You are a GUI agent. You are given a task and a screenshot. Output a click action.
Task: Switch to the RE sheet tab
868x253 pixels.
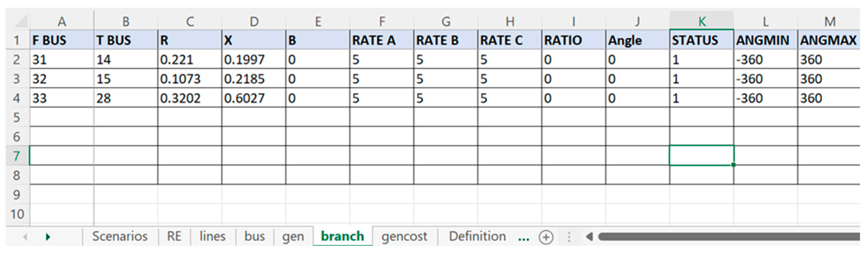(x=174, y=236)
